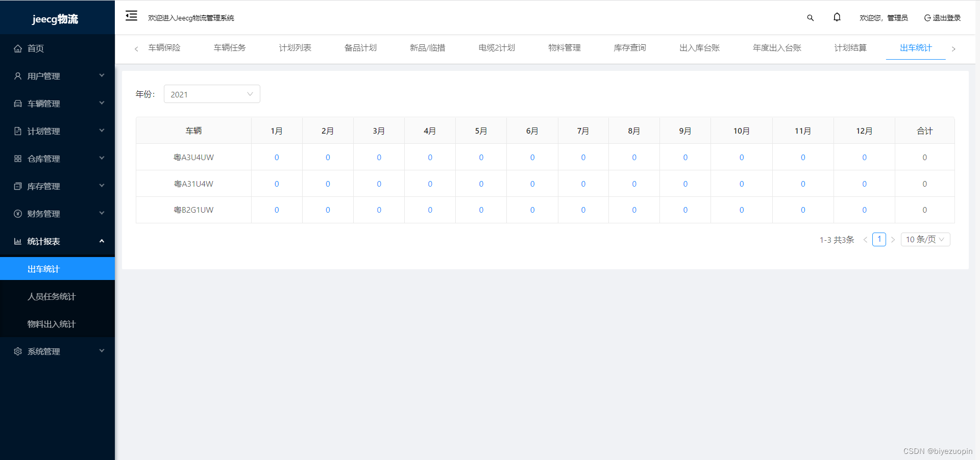Switch to the 新品/临措 tab

coord(428,48)
